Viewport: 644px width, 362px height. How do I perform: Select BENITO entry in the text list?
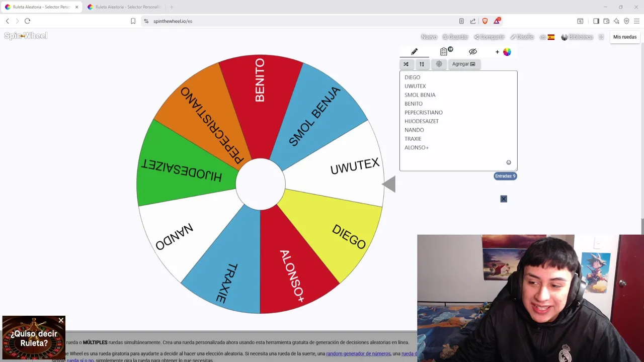pyautogui.click(x=414, y=104)
